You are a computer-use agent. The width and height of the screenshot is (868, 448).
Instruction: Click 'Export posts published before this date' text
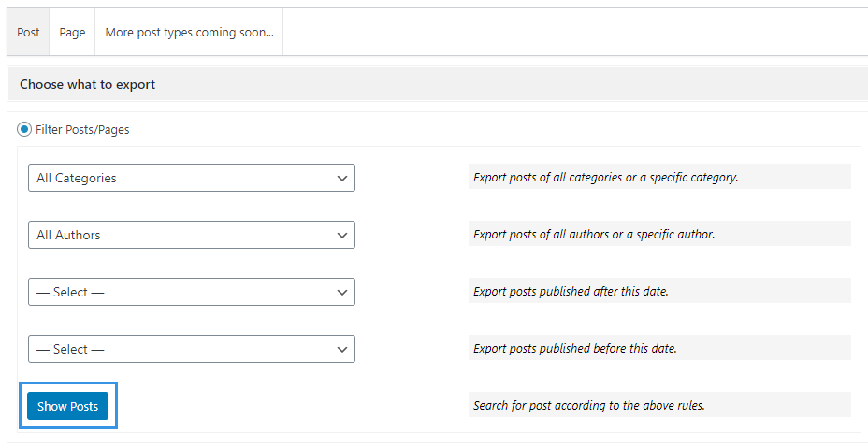point(575,348)
